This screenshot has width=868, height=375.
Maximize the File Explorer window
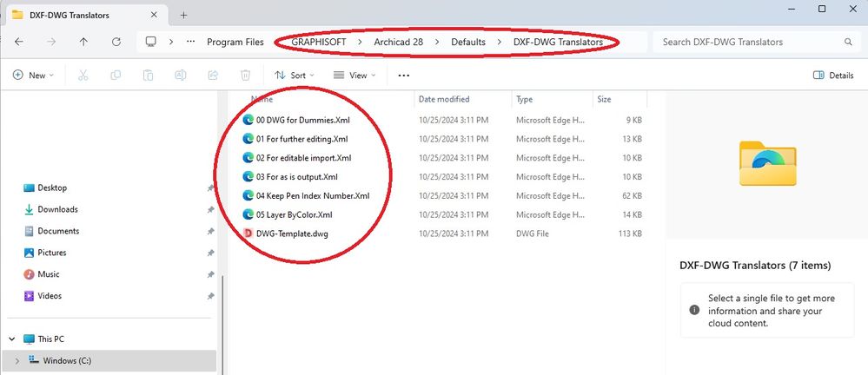pyautogui.click(x=822, y=9)
